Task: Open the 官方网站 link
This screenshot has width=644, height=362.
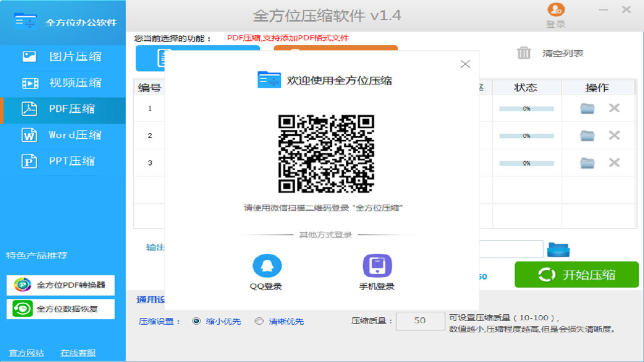Action: (26, 353)
